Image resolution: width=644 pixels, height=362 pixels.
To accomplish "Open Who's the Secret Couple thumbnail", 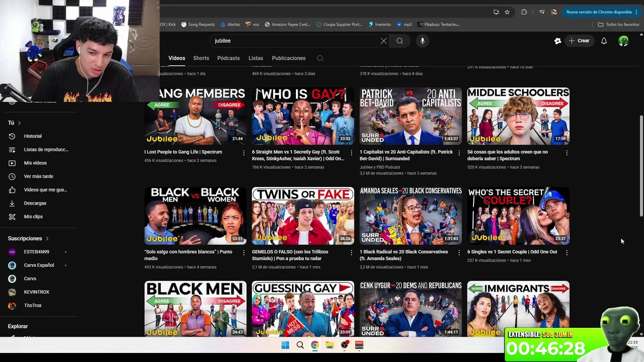I will (x=518, y=216).
